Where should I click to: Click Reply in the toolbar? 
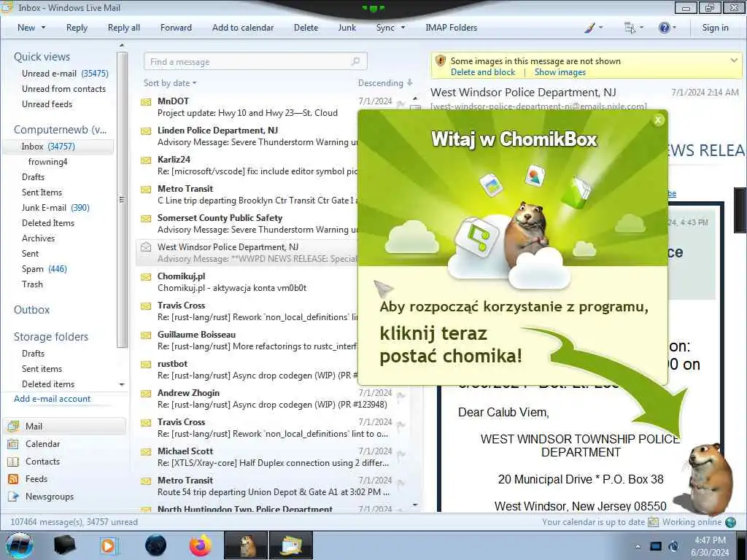(x=77, y=28)
